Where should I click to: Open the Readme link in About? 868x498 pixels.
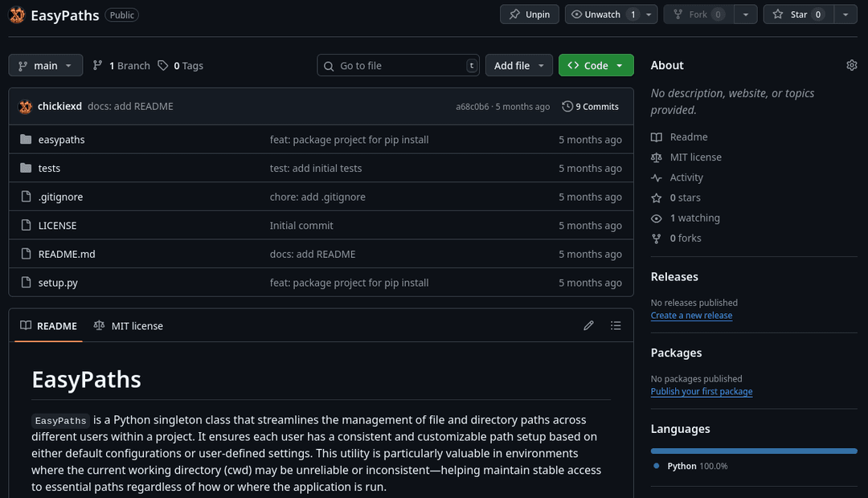click(x=689, y=137)
